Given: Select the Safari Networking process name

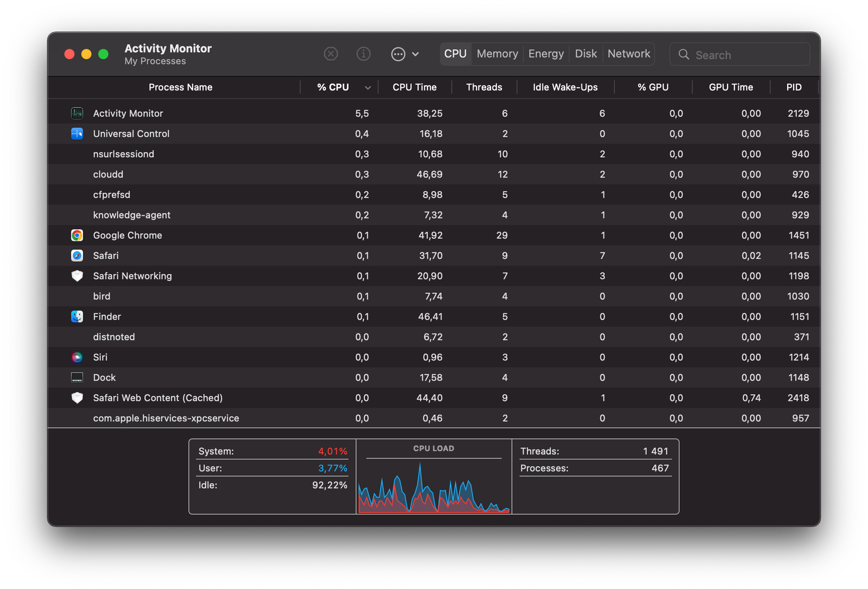Looking at the screenshot, I should click(132, 276).
